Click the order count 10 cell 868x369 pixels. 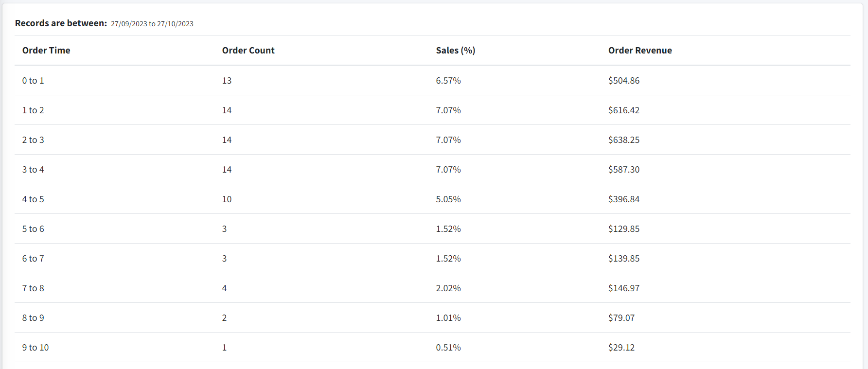click(x=227, y=199)
